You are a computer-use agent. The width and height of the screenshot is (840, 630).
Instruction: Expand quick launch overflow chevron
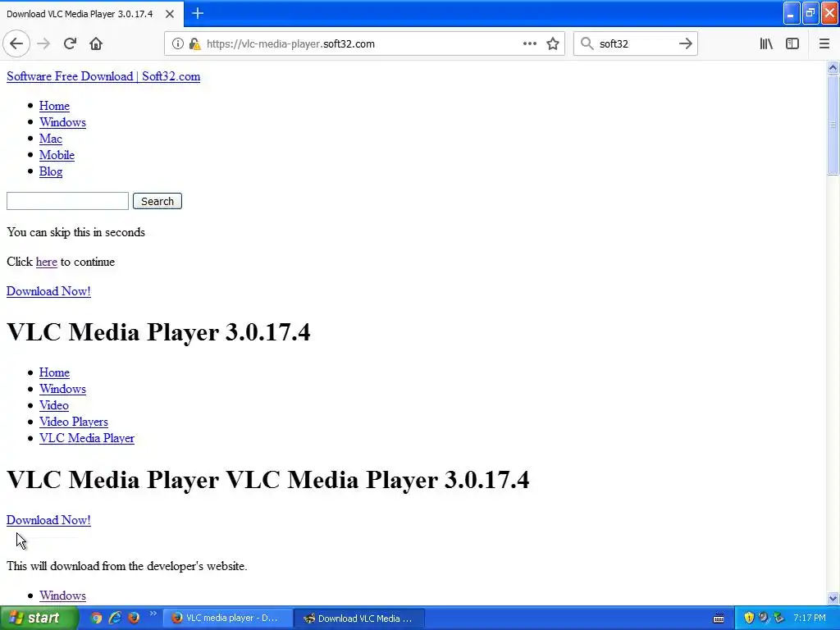click(x=153, y=614)
